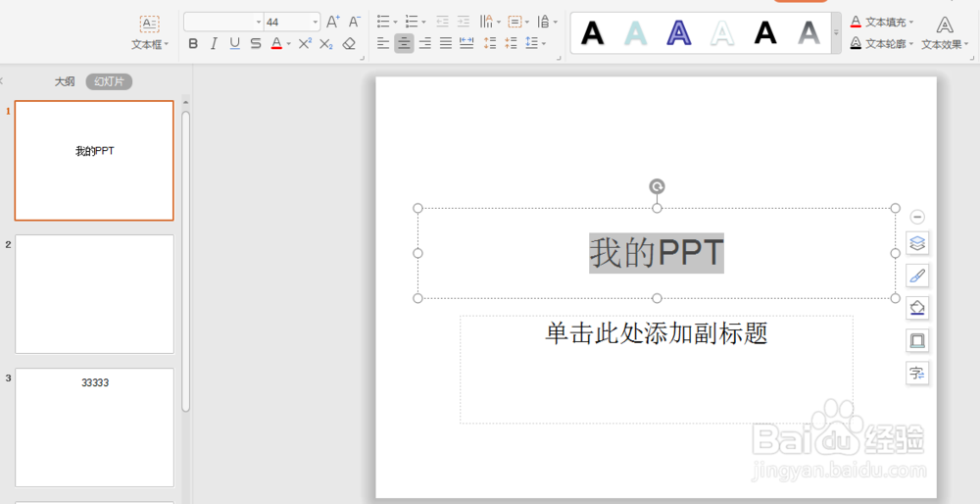The width and height of the screenshot is (980, 504).
Task: Open the font dialog launcher
Action: (x=362, y=58)
